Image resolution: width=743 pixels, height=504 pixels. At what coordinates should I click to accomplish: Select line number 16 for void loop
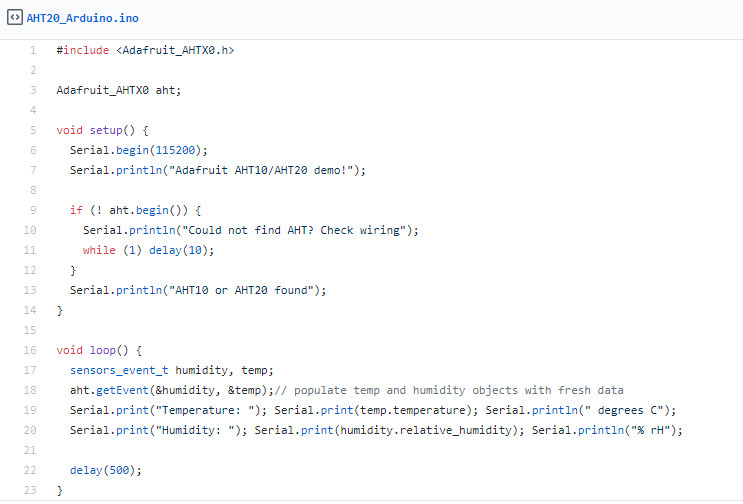[x=30, y=350]
